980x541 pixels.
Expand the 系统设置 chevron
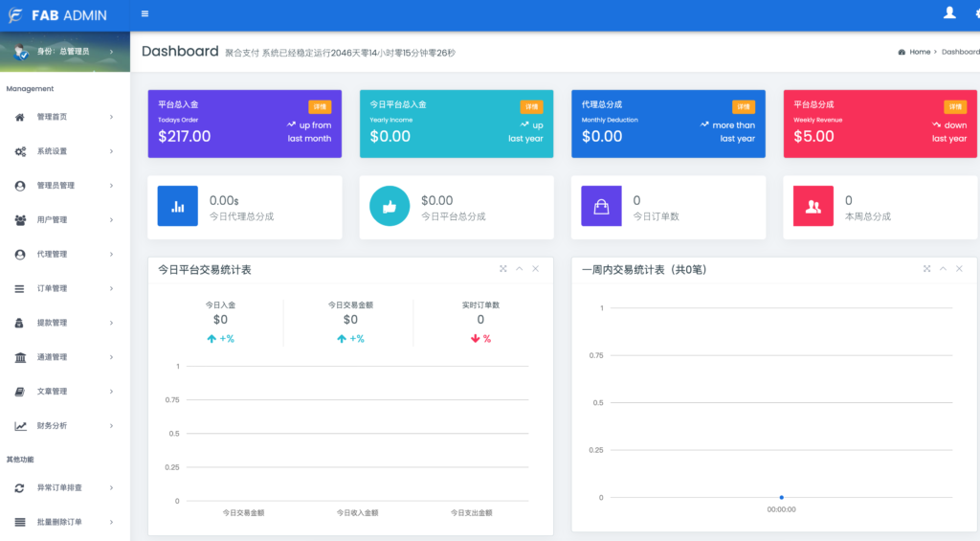111,151
